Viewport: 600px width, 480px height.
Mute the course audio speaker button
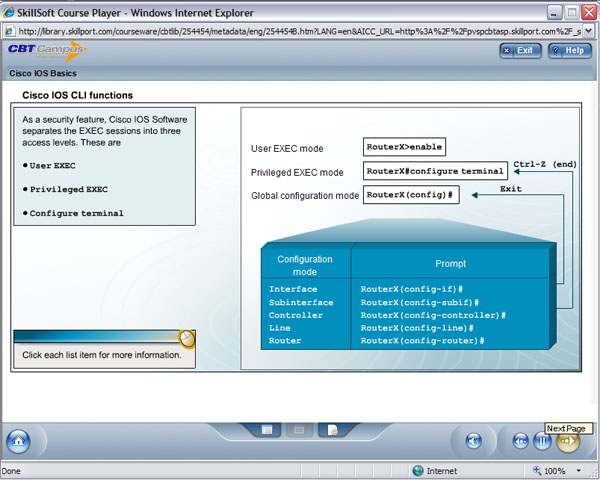pyautogui.click(x=473, y=441)
